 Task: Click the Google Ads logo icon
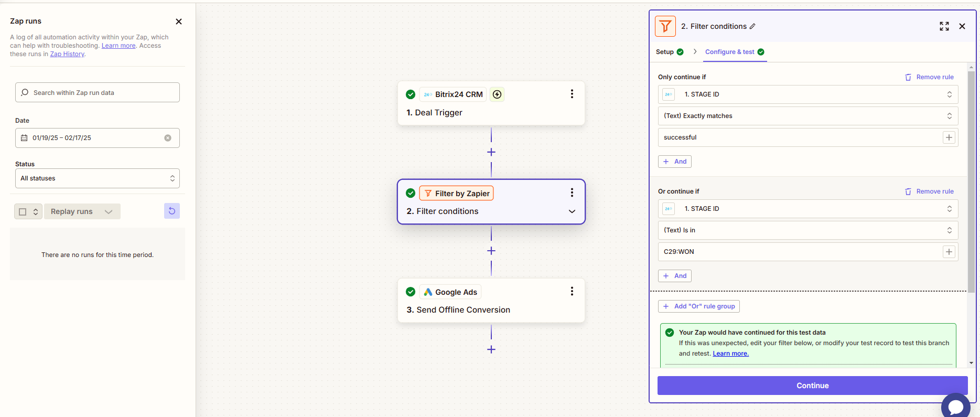pos(428,292)
